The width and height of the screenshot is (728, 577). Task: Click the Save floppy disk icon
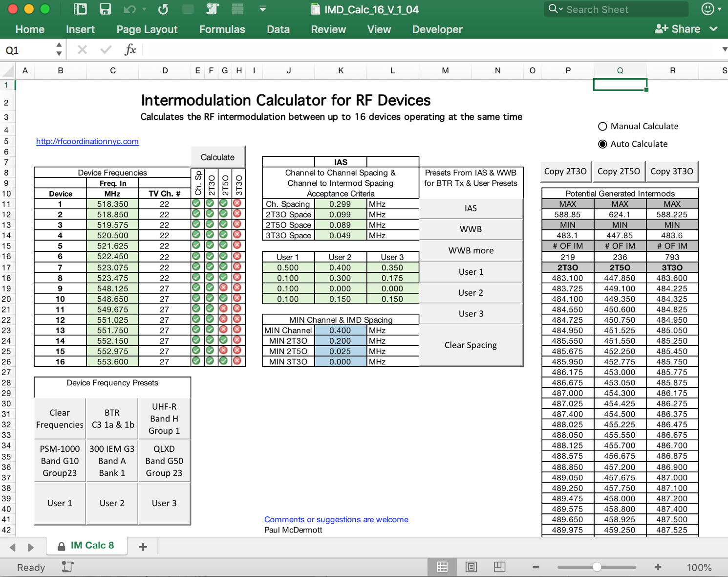105,9
